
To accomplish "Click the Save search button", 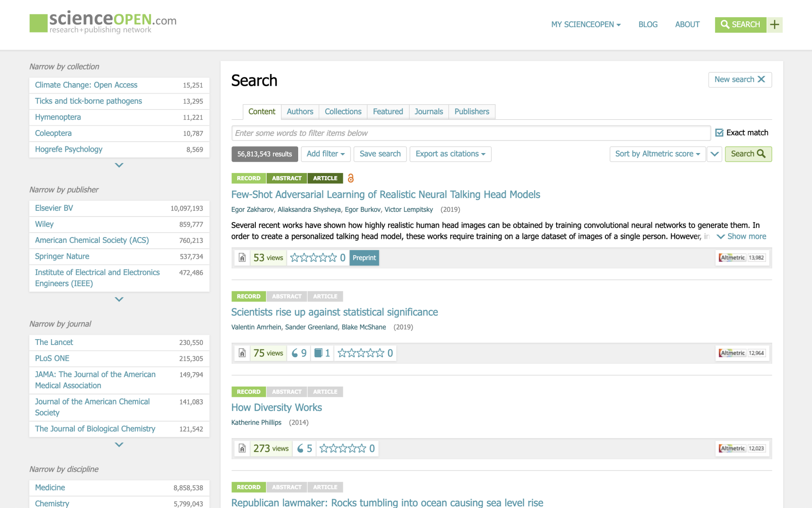I will pyautogui.click(x=380, y=154).
